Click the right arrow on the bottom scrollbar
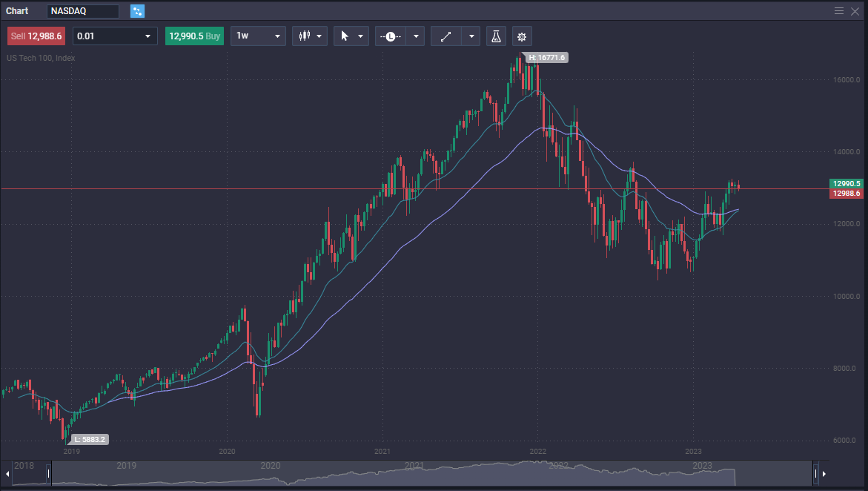 tap(824, 473)
